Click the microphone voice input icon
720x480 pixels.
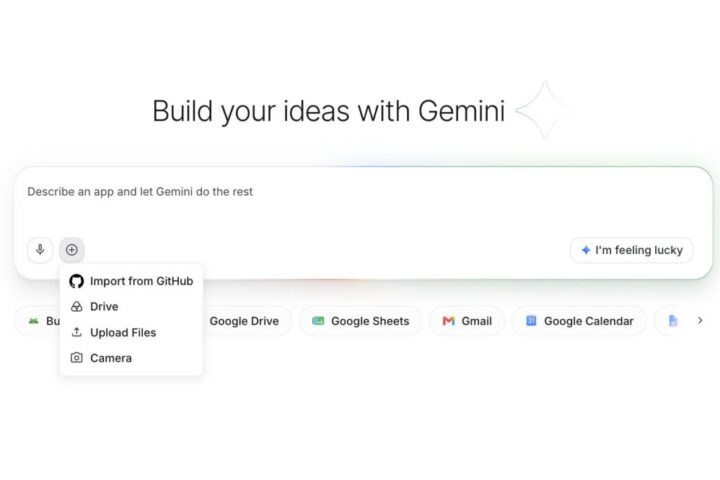40,250
